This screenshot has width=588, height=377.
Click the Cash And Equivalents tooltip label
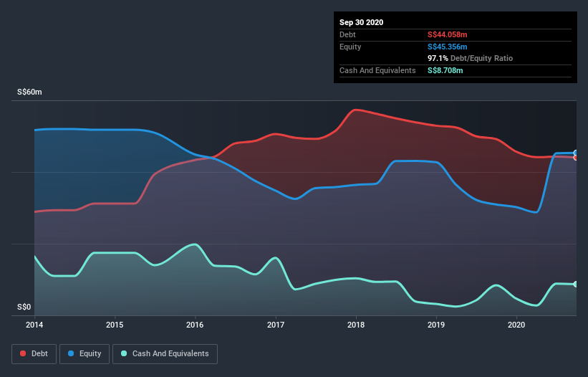377,70
